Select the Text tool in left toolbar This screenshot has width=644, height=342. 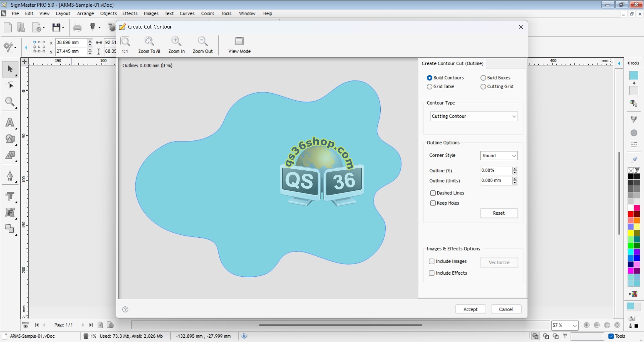[x=10, y=122]
